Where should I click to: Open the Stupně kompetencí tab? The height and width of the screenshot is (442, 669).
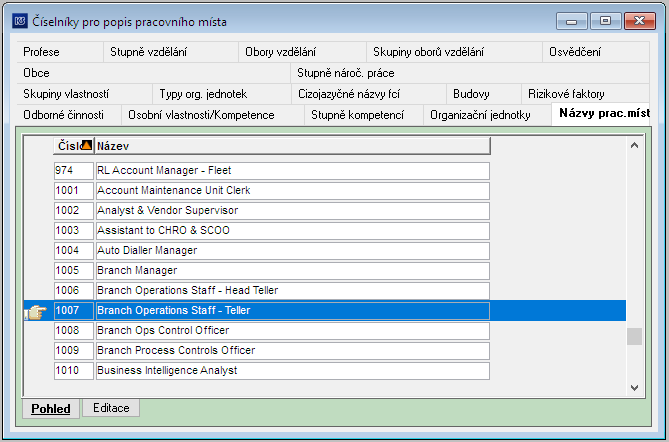pos(364,115)
